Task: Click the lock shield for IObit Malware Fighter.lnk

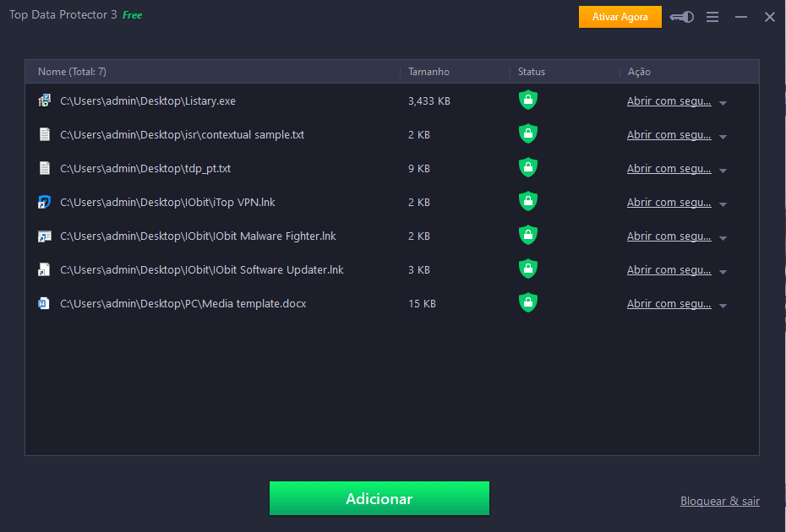Action: point(528,235)
